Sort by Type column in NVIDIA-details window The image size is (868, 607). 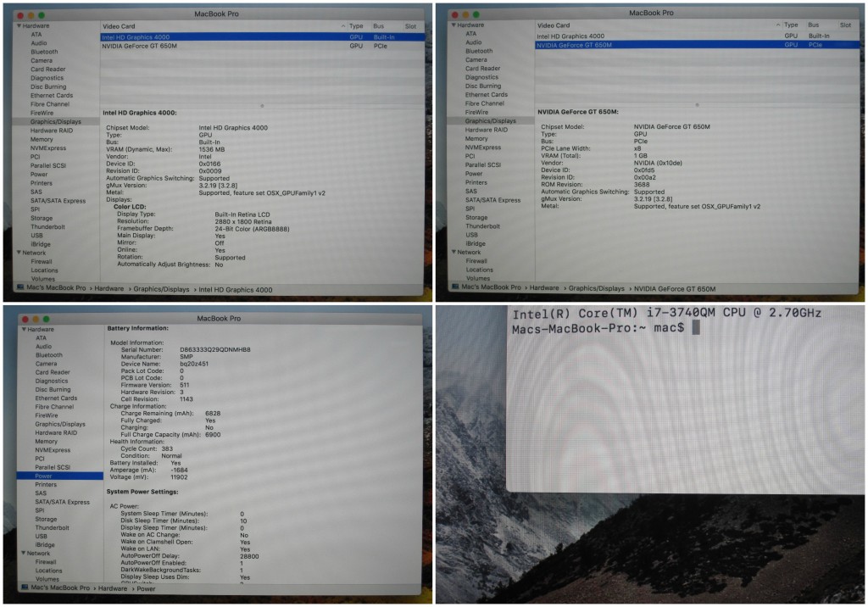click(x=791, y=25)
